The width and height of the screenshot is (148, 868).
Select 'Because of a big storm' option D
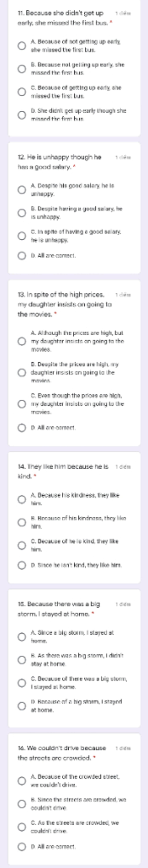coord(22,706)
